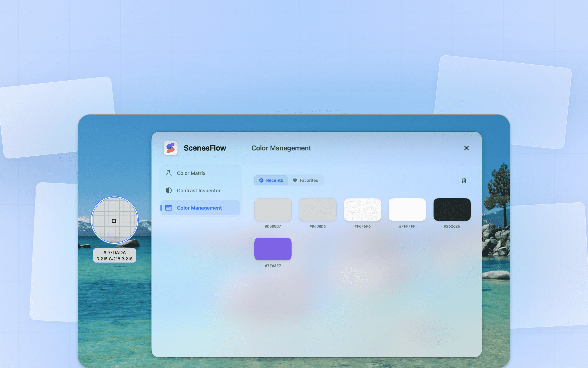This screenshot has height=368, width=588.
Task: Click the ScenesFlow title text
Action: tap(205, 148)
